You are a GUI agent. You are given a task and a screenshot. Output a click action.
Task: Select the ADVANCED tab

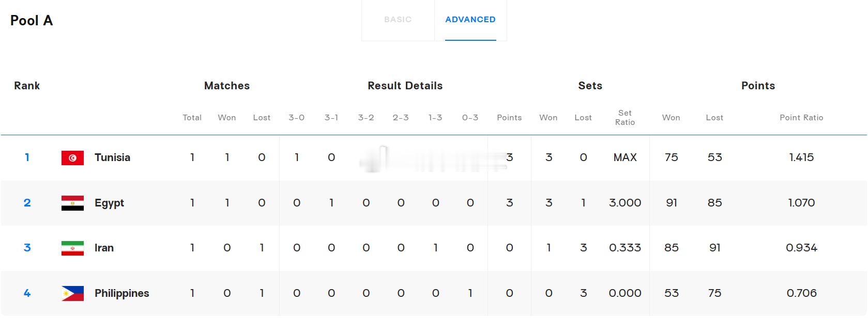[x=470, y=20]
